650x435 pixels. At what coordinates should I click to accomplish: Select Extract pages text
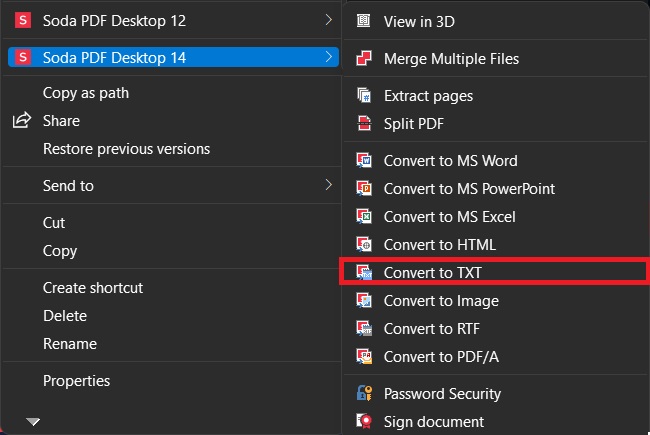click(x=428, y=96)
